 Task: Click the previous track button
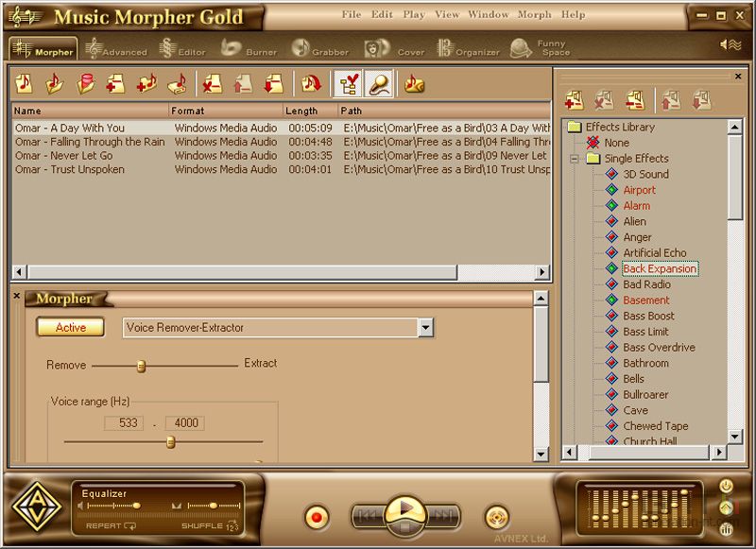click(x=369, y=517)
